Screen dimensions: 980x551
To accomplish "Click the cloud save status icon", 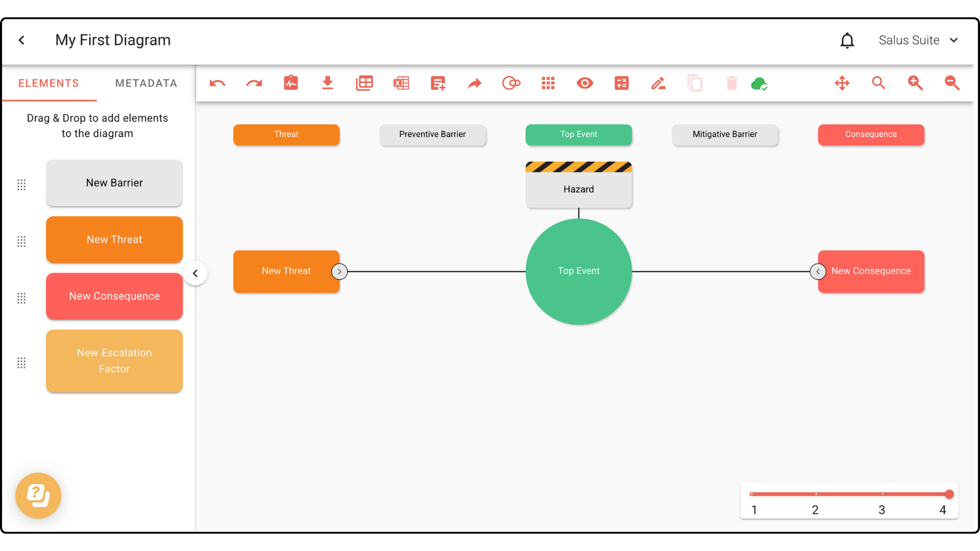I will 759,83.
